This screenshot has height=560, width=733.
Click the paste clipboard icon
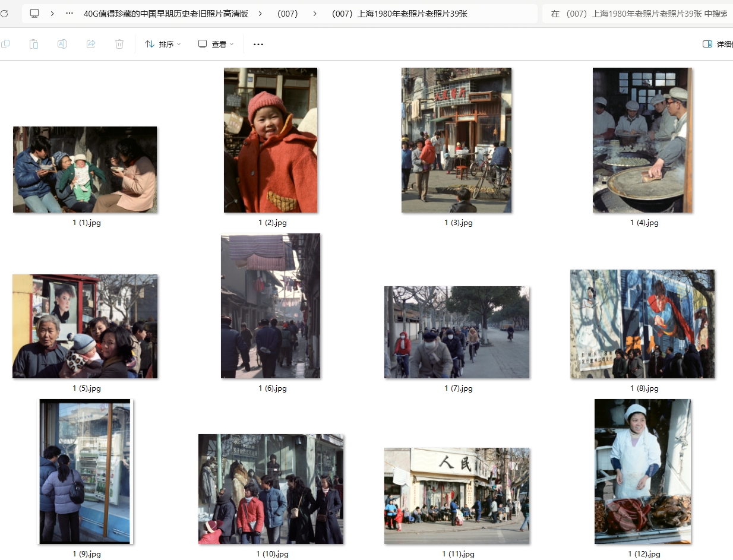[34, 44]
